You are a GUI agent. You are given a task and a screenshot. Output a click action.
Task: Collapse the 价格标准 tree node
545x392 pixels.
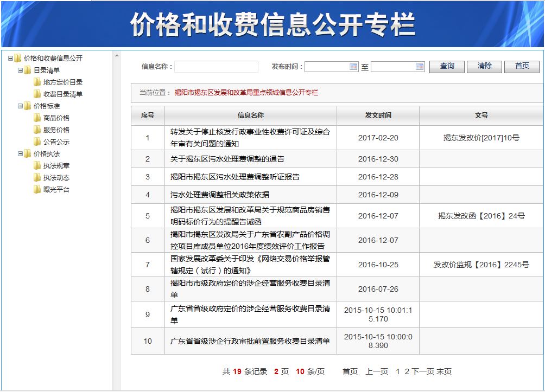tap(20, 106)
